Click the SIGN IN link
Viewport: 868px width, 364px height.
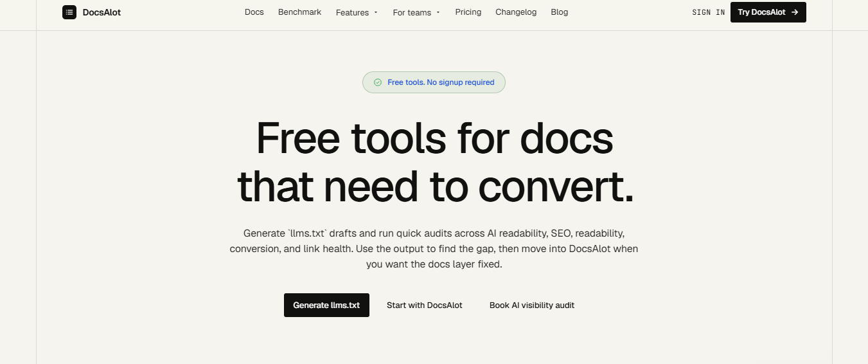tap(709, 12)
